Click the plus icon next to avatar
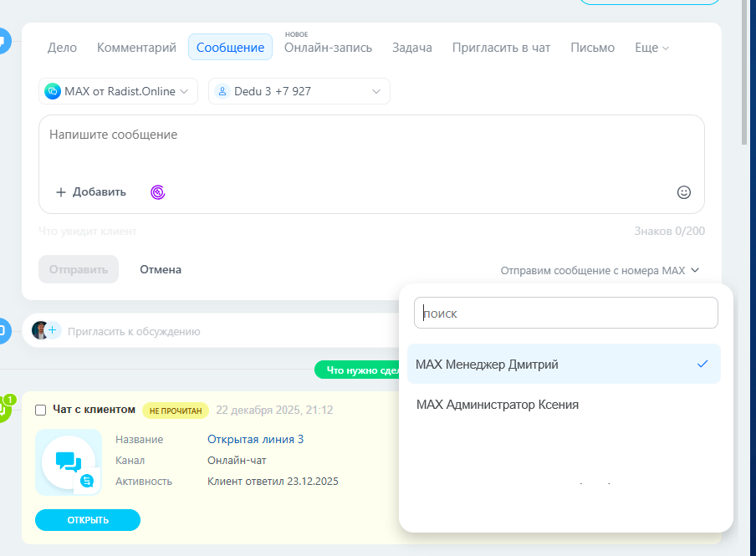This screenshot has width=756, height=556. (54, 330)
